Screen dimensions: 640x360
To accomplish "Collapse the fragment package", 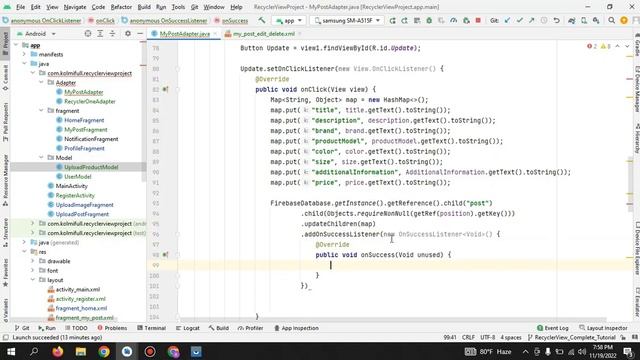I will pyautogui.click(x=41, y=111).
